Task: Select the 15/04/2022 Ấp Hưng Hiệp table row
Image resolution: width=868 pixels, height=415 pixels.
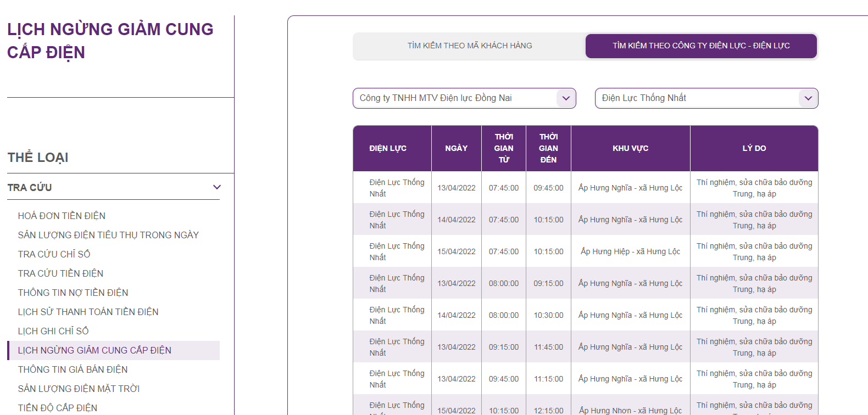Action: tap(586, 251)
